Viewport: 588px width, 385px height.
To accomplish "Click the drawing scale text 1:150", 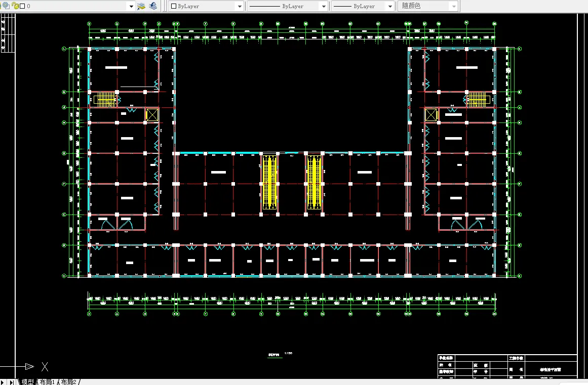I will [x=288, y=353].
